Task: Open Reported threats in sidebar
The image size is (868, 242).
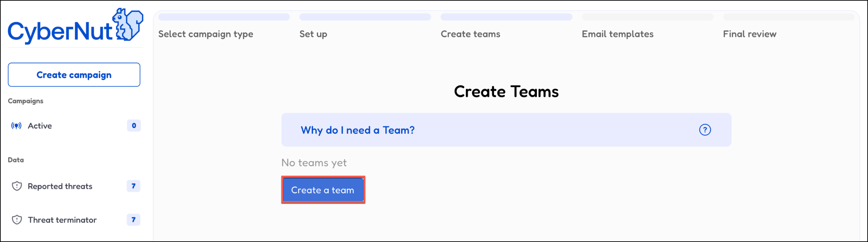Action: pyautogui.click(x=60, y=186)
